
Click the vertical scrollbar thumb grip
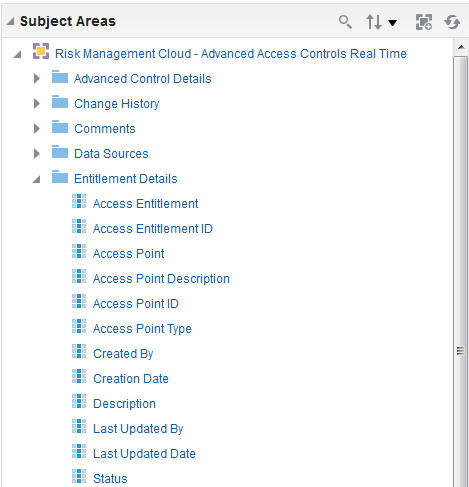tap(460, 351)
